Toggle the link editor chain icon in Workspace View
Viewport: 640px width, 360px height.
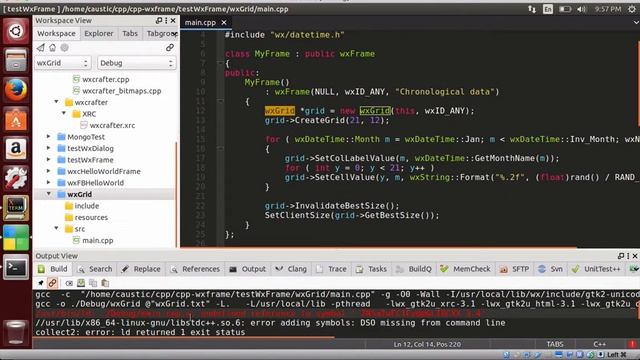pyautogui.click(x=170, y=48)
